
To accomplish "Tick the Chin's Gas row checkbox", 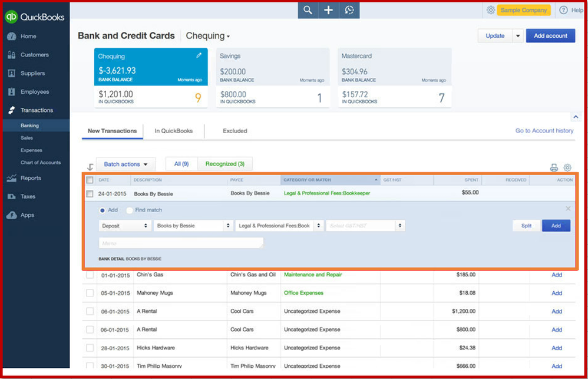I will coord(90,275).
